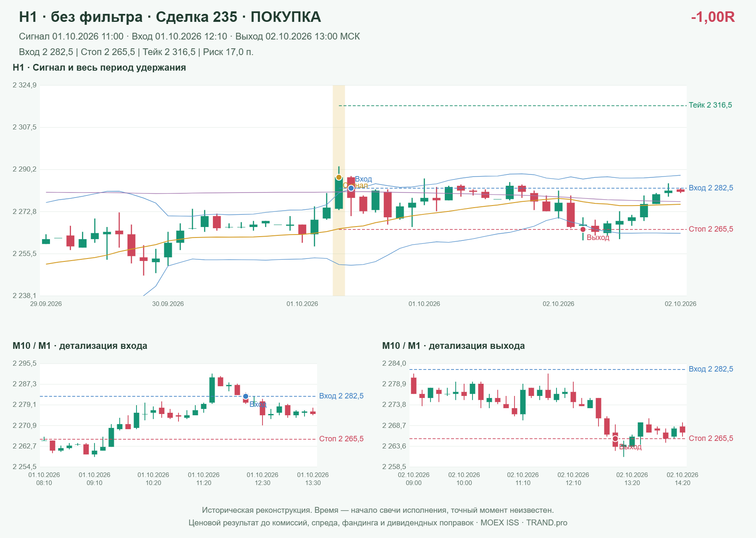
Task: Click the 29.09.2026 date axis label
Action: pyautogui.click(x=46, y=304)
